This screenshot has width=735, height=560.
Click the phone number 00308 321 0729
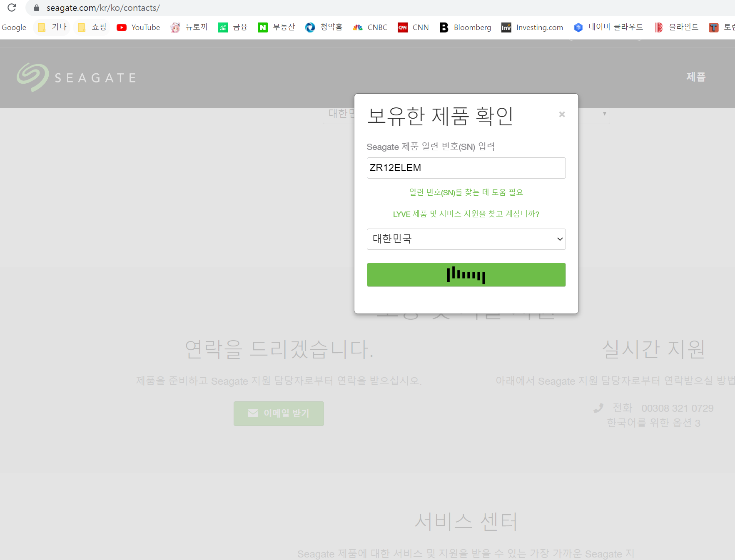(678, 408)
